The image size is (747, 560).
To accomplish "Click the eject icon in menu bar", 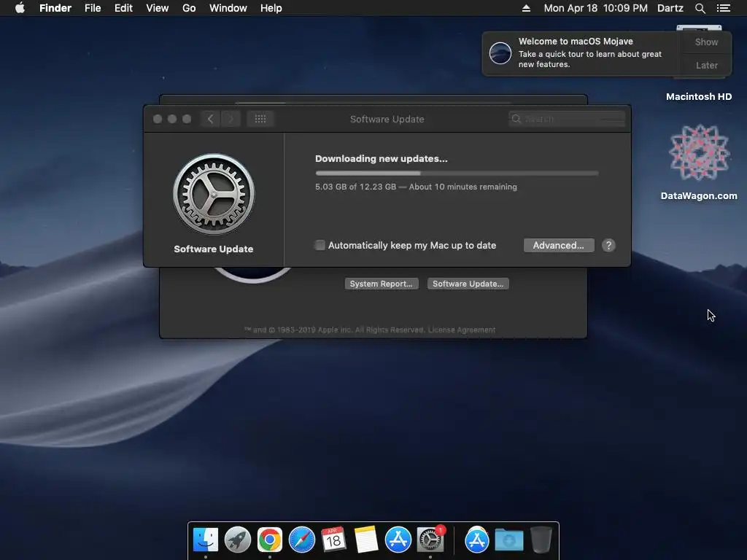I will coord(526,8).
